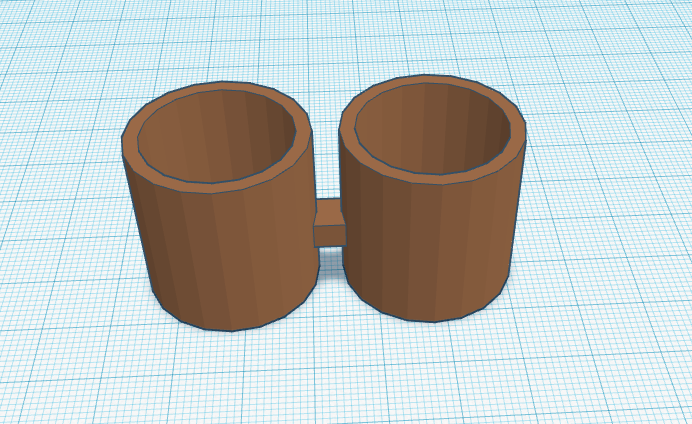692x424 pixels.
Task: Select the small connector block between the cups
Action: coord(329,223)
